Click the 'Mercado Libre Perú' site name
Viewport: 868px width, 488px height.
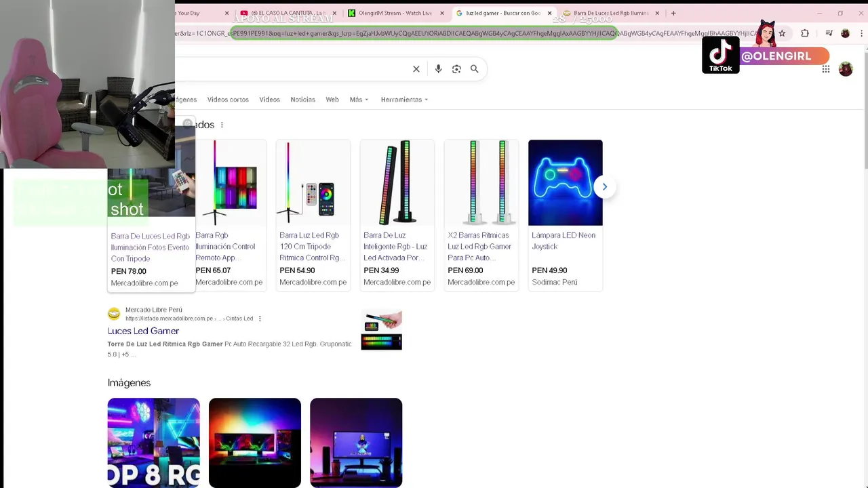coord(154,310)
